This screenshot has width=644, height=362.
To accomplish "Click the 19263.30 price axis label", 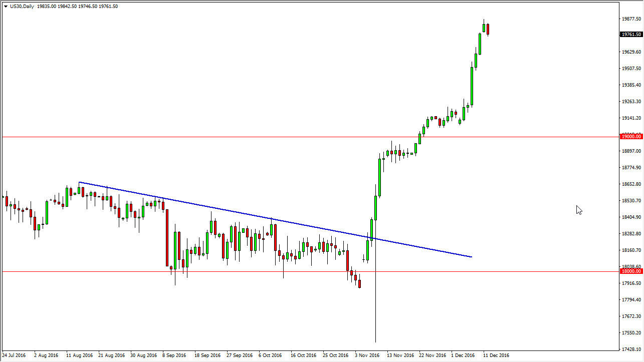I will pos(631,102).
